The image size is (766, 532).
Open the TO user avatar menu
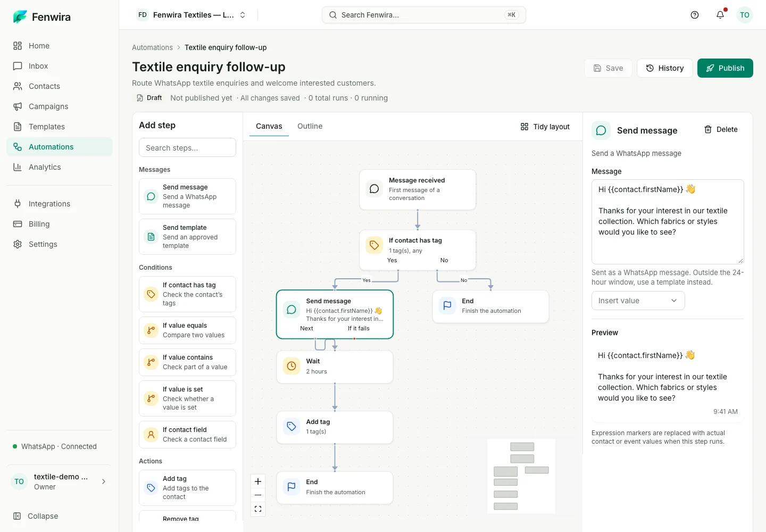(745, 15)
